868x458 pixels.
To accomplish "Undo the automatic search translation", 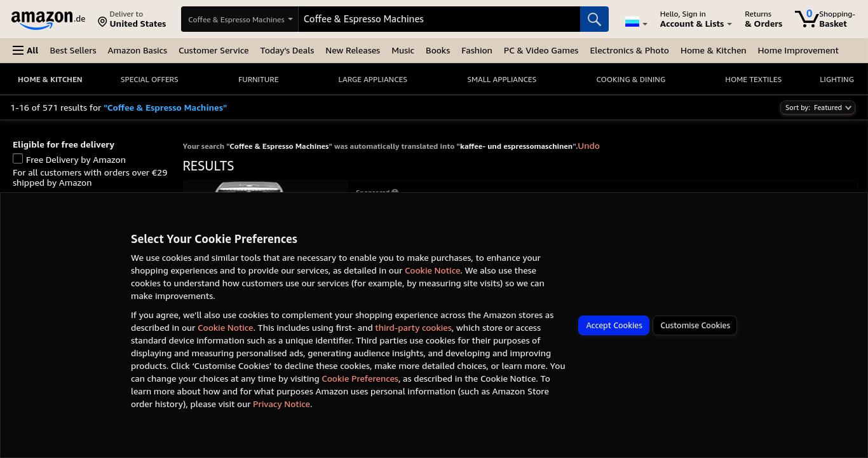I will click(588, 146).
